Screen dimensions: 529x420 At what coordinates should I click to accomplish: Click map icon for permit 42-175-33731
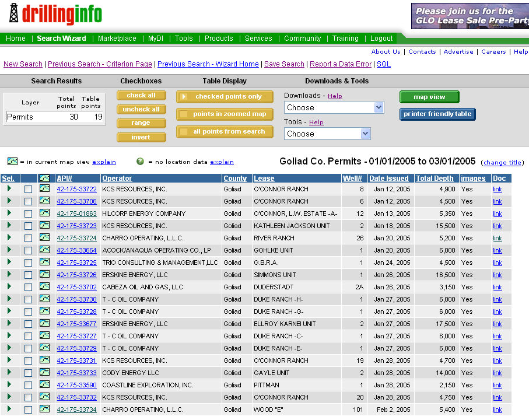tap(44, 360)
